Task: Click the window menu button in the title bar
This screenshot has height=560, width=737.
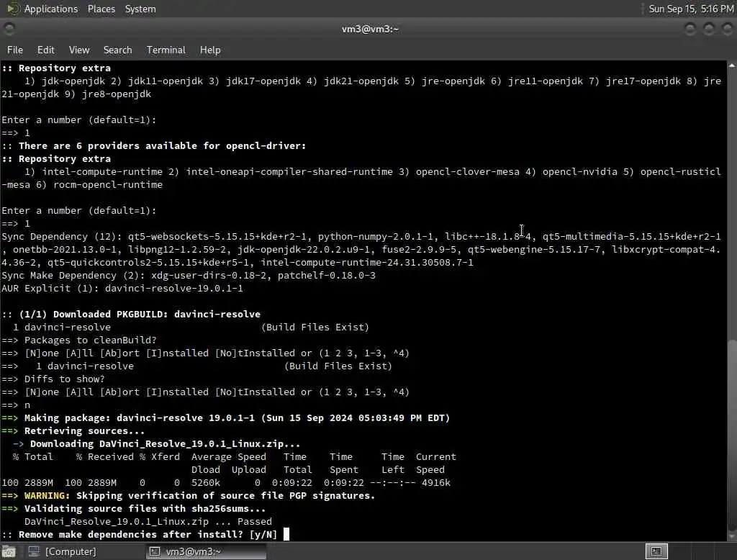Action: point(9,30)
